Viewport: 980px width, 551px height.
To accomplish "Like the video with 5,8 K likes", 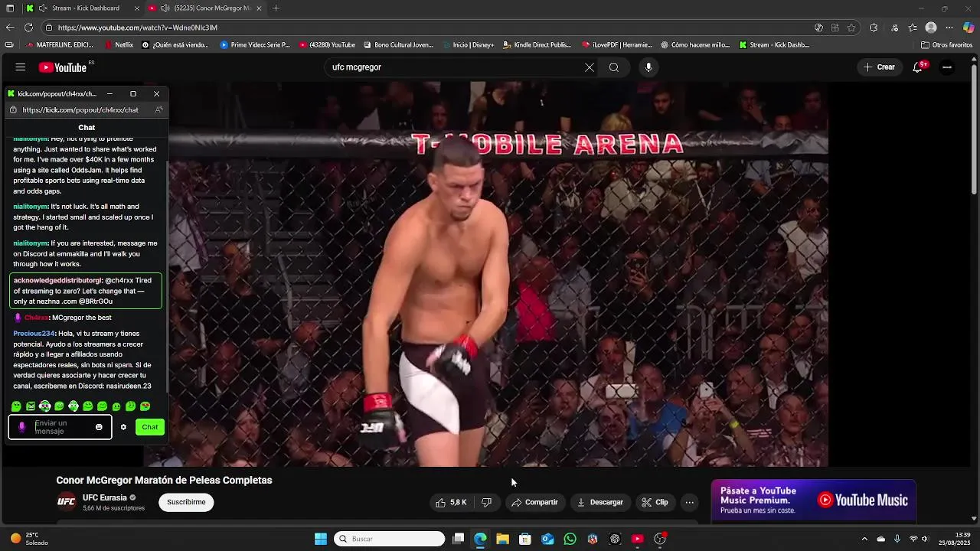I will [451, 502].
